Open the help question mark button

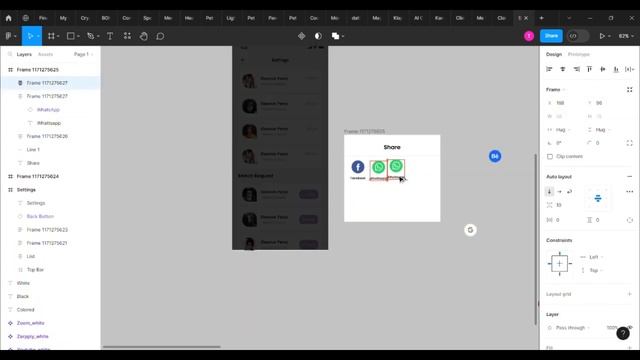pos(623,333)
